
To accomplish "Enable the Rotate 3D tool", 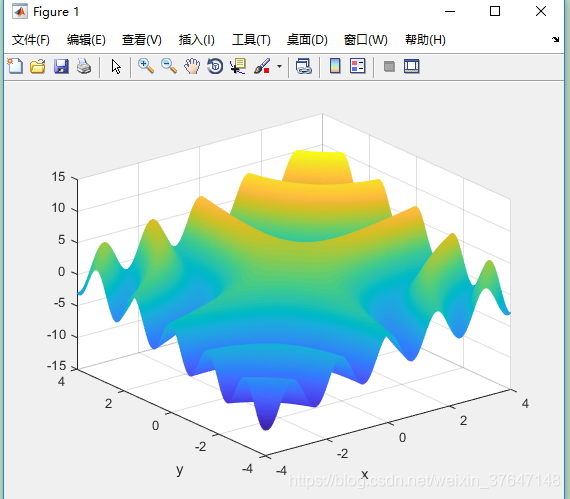I will [x=215, y=67].
